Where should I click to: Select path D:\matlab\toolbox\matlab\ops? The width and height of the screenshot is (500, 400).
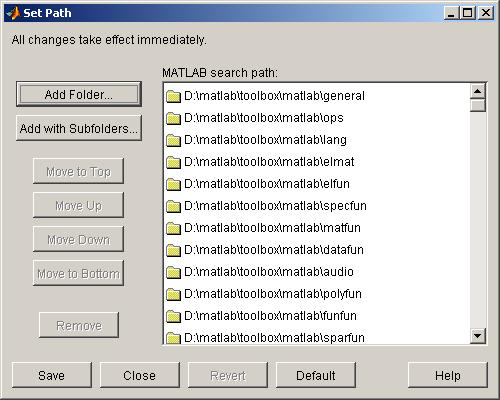click(x=264, y=118)
